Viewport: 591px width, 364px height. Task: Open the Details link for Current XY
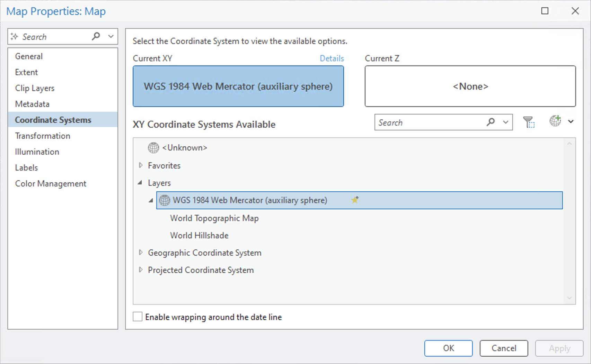coord(332,58)
